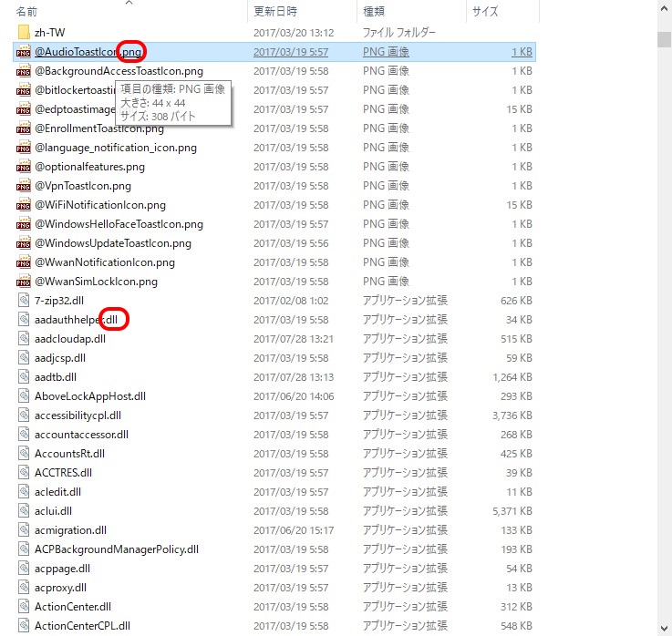
Task: Select the @WwanSimLockIcon.png image icon
Action: [24, 282]
